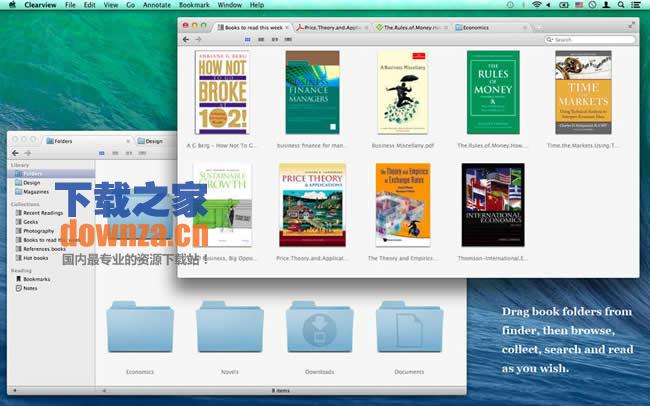This screenshot has width=650, height=406.
Task: Switch rear window to list view
Action: tap(115, 153)
